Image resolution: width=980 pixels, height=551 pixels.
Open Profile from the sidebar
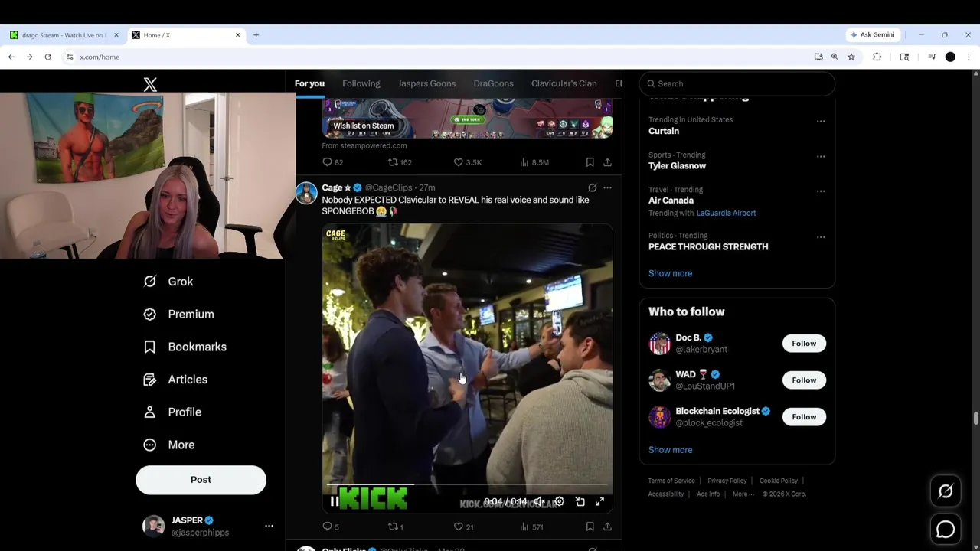click(172, 412)
